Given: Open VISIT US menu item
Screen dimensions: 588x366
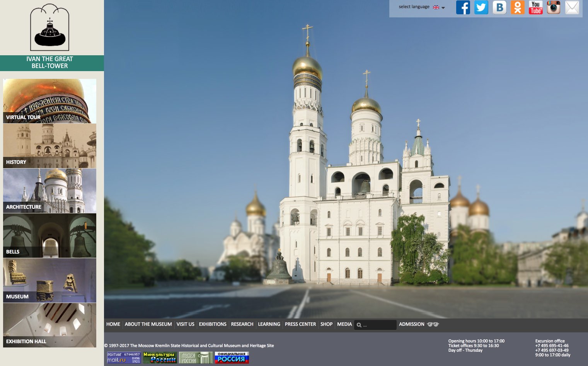Looking at the screenshot, I should (x=186, y=324).
